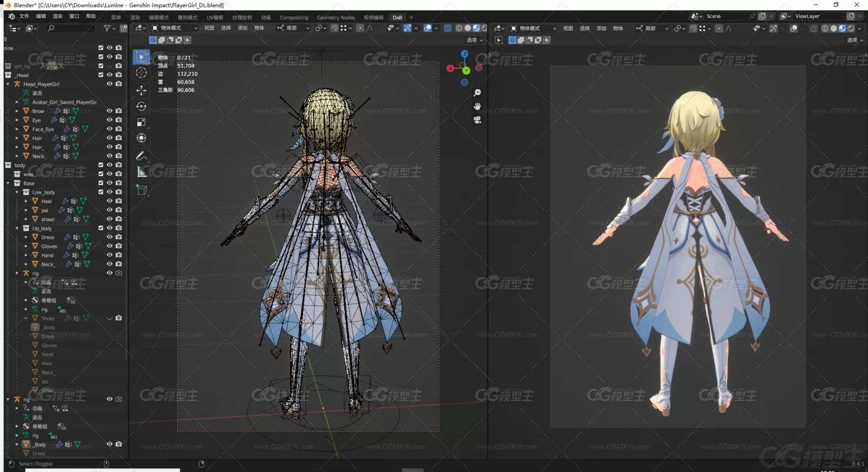Viewport: 868px width, 472px height.
Task: Click pin scene icon next to Scene
Action: (752, 16)
